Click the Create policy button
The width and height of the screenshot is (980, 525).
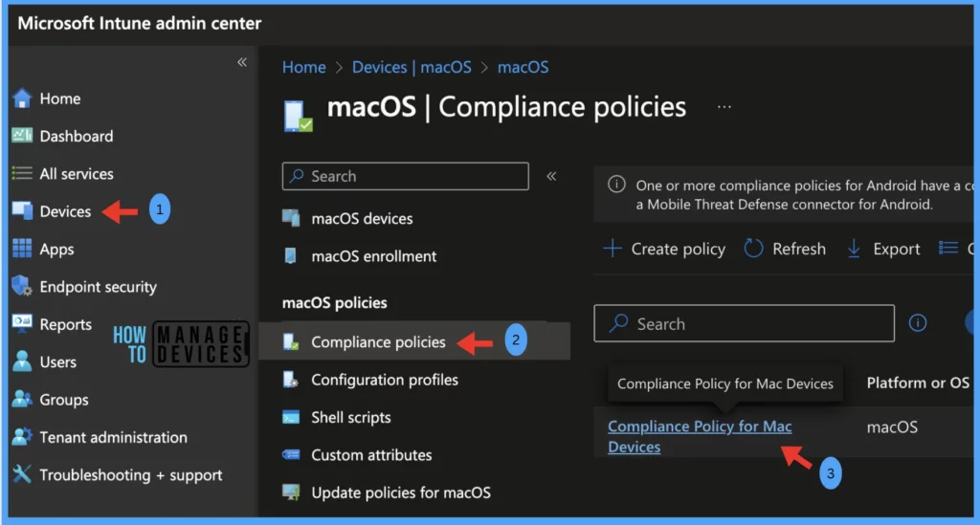(x=664, y=249)
